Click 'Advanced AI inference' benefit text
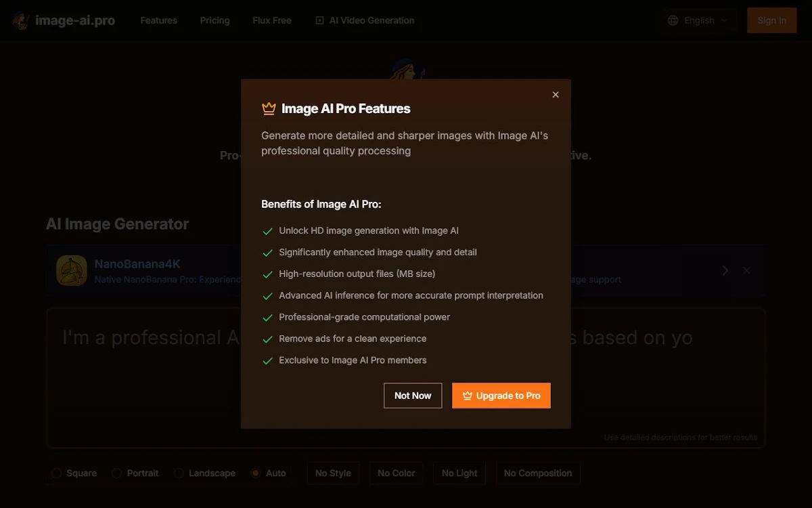Screen dimensions: 812x508 [x=411, y=295]
